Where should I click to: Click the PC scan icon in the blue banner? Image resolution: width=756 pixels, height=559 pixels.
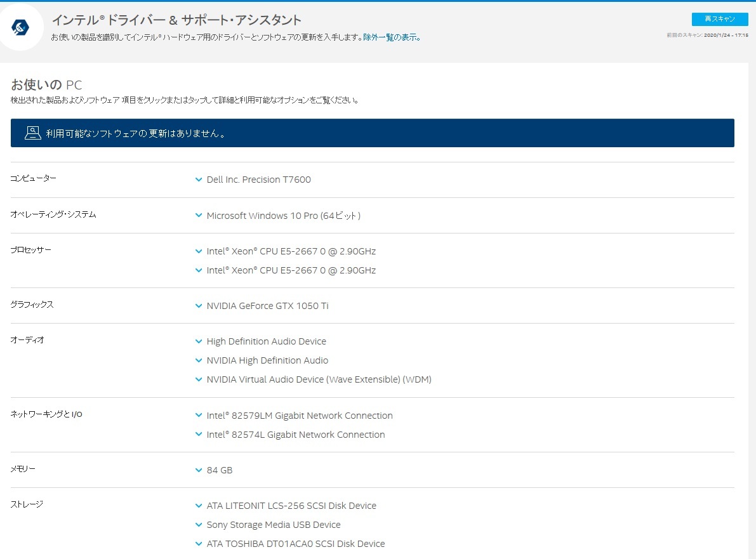pos(32,133)
